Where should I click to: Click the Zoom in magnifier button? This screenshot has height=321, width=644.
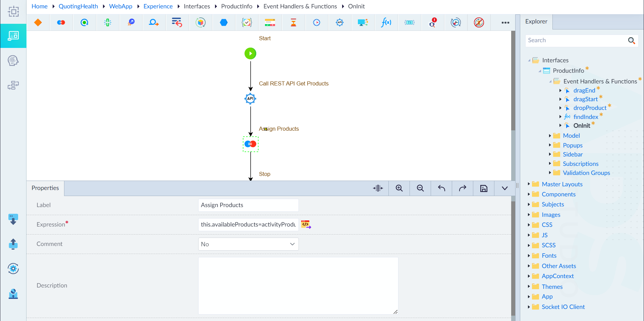pyautogui.click(x=399, y=188)
